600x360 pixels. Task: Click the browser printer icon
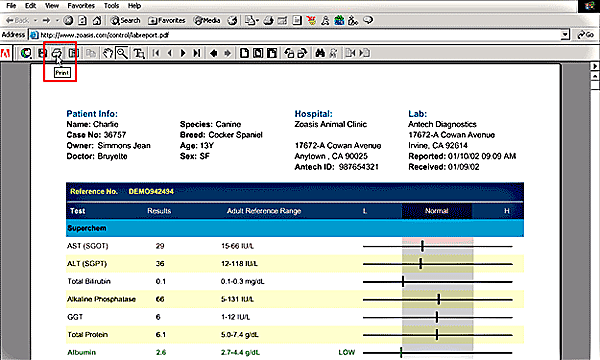(x=268, y=20)
